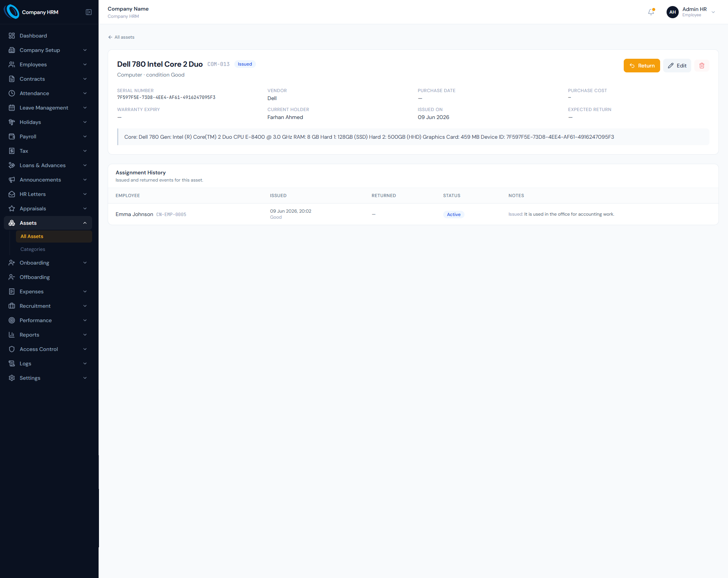Open the notifications bell
Screen dimensions: 728x578
pyautogui.click(x=651, y=12)
